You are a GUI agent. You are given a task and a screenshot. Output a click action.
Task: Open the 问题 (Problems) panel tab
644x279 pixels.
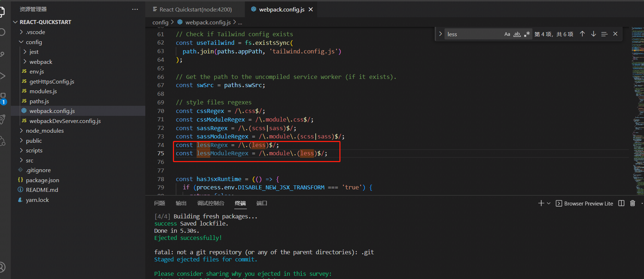(160, 203)
